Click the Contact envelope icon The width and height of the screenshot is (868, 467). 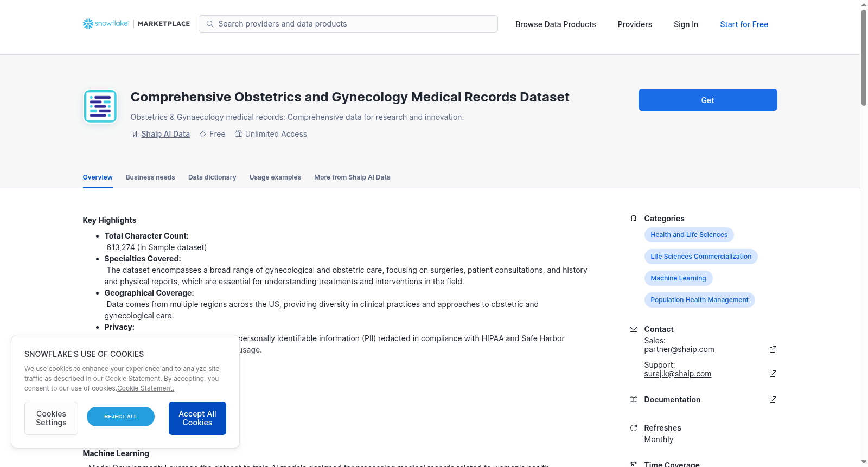point(634,329)
